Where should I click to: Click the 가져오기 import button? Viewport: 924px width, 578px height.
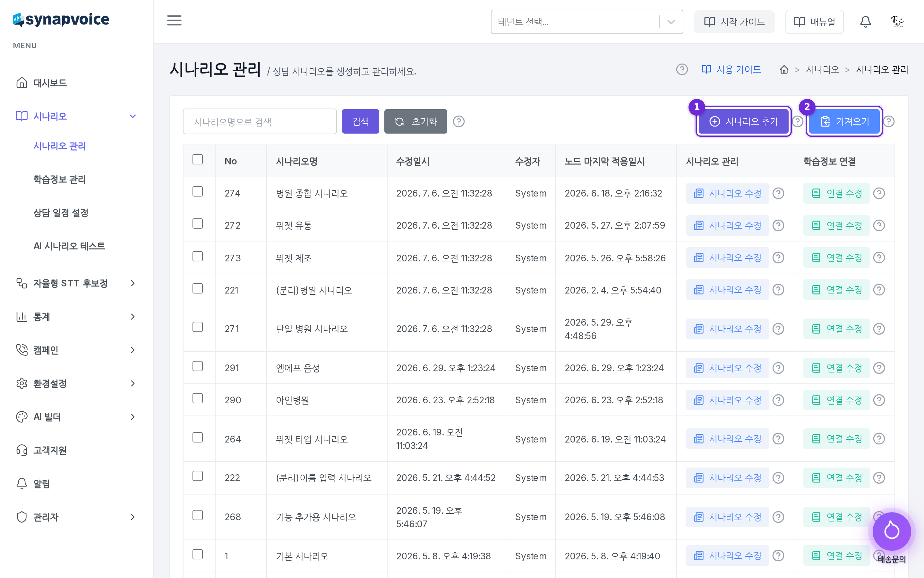click(x=844, y=122)
